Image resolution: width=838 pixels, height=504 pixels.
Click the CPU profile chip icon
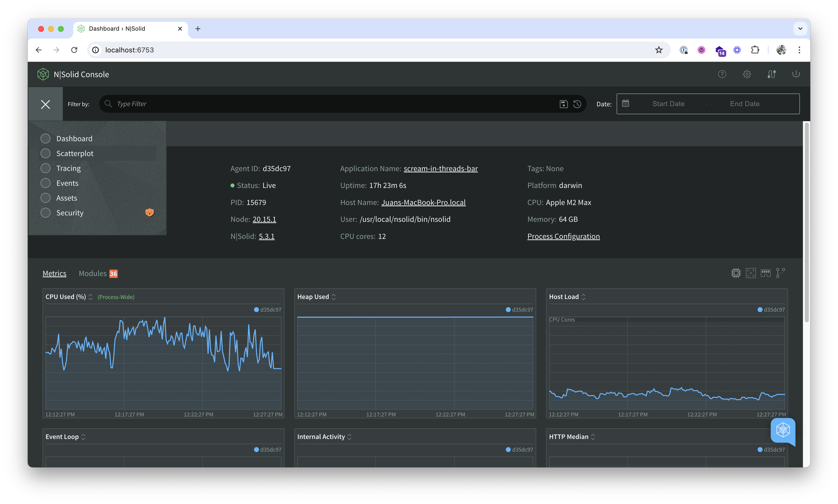pos(736,273)
